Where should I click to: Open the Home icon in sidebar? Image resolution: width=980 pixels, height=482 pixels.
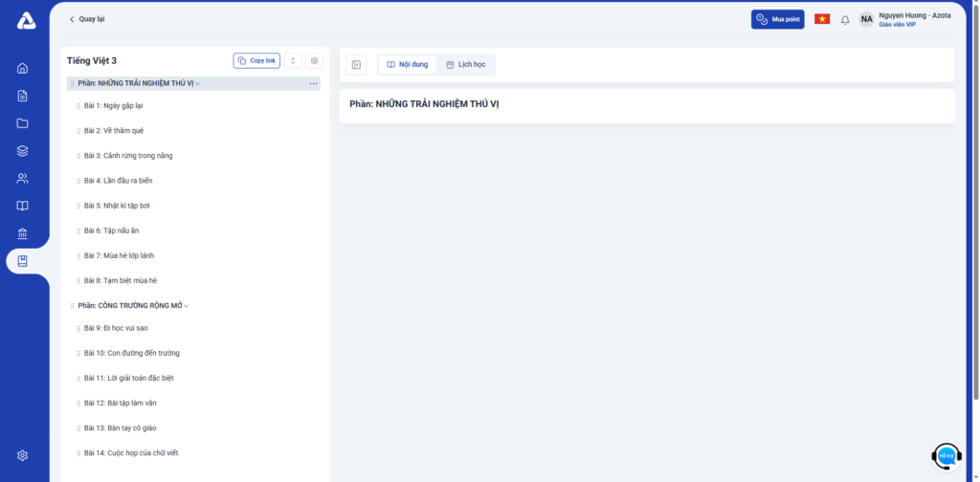[x=23, y=68]
